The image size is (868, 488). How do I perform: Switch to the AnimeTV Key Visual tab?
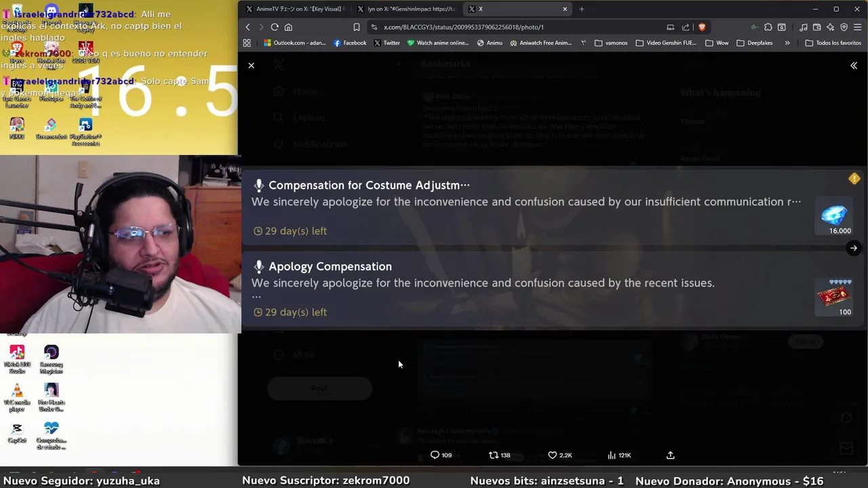pos(295,9)
